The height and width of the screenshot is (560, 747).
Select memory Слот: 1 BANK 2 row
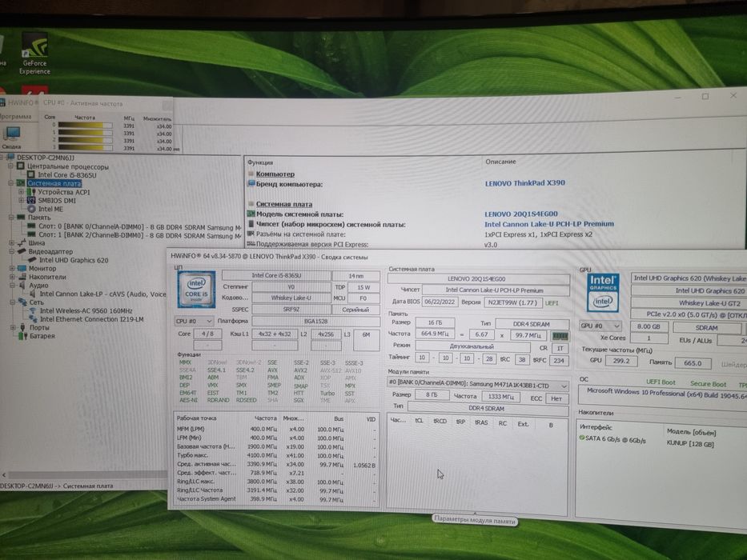click(x=139, y=235)
